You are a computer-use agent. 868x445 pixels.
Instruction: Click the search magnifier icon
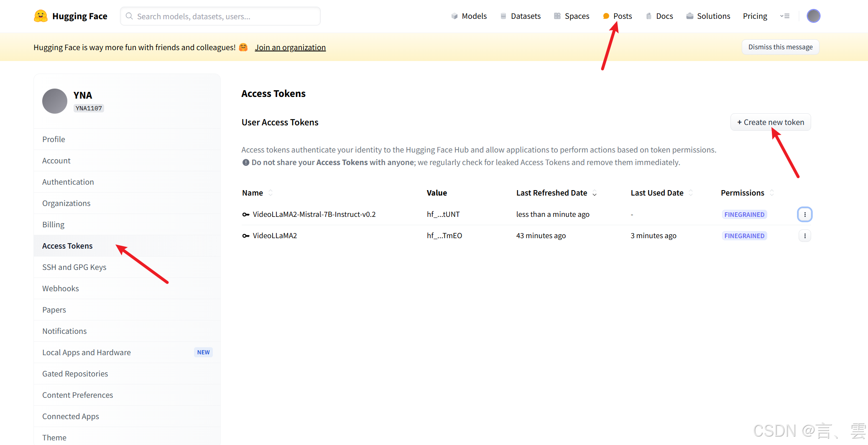[x=129, y=16]
